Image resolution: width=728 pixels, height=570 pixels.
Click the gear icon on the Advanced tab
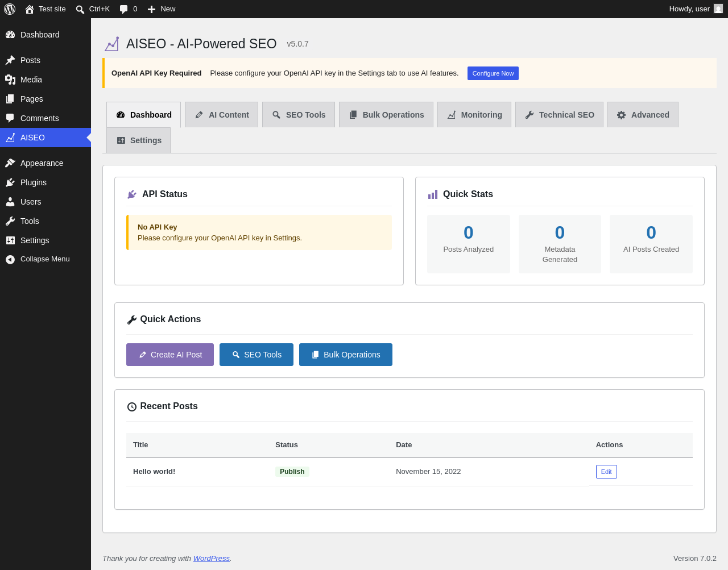point(622,115)
